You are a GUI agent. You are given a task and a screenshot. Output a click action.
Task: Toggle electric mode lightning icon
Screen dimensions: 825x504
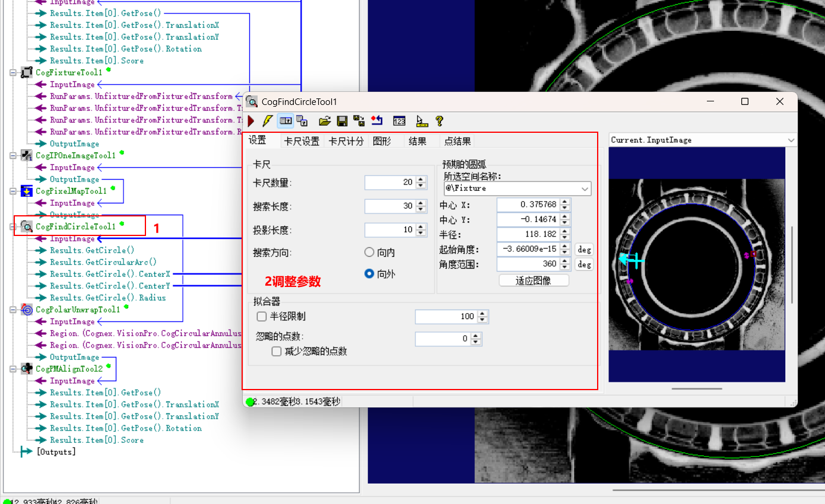(x=268, y=121)
